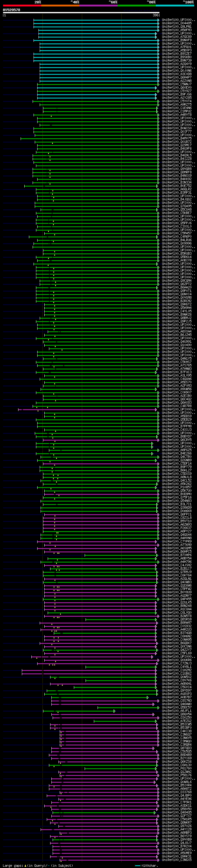
Task: Select the UniRef100_Q6H4P7 label
Action: click(177, 78)
